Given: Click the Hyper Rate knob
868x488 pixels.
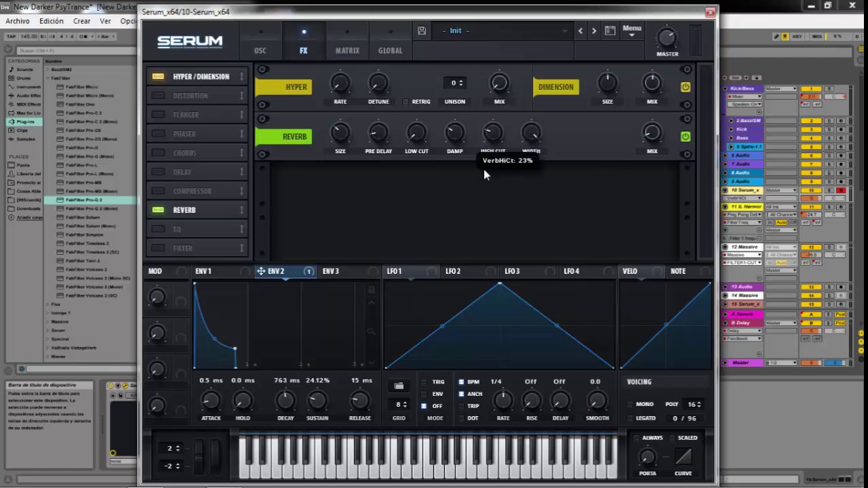Looking at the screenshot, I should coord(340,83).
